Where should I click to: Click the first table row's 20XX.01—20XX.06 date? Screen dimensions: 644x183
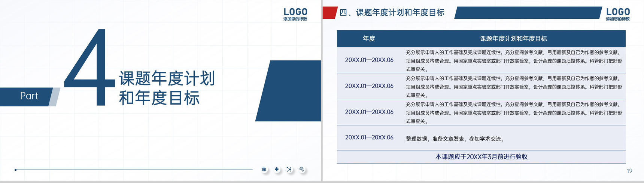pos(369,60)
